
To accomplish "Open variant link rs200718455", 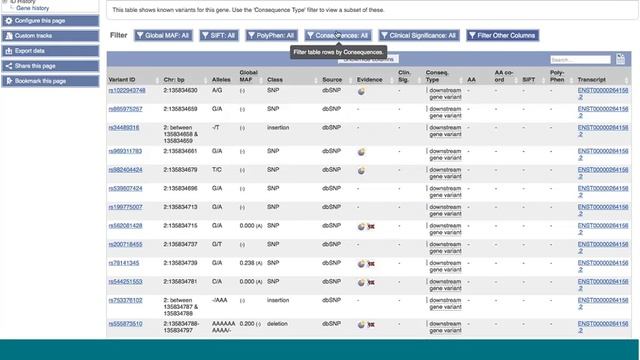I will point(125,244).
